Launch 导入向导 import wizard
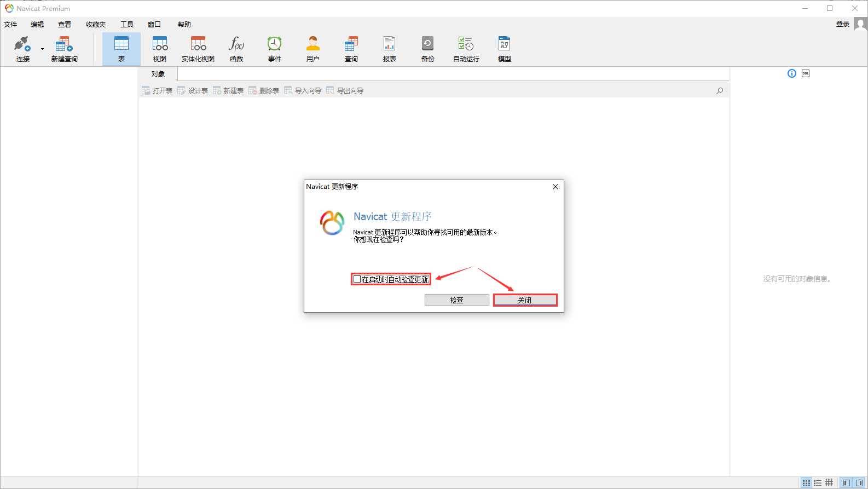This screenshot has height=489, width=868. [303, 90]
